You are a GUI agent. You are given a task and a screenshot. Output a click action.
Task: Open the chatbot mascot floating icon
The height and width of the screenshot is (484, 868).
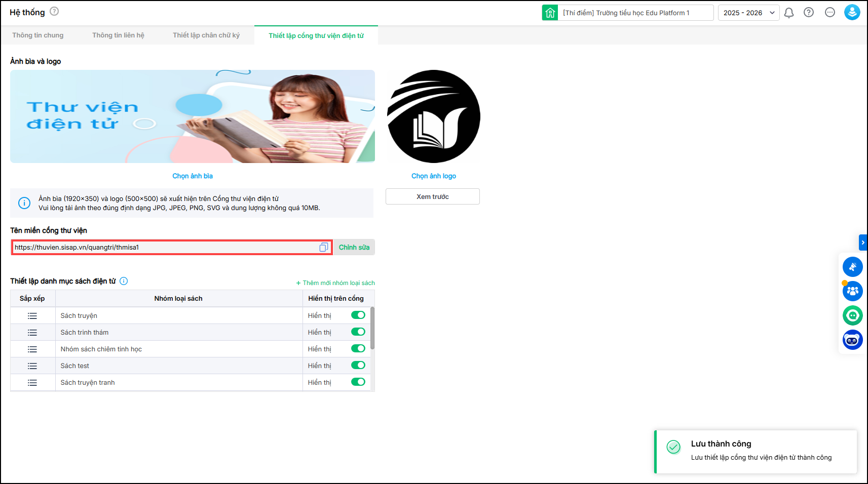(852, 340)
